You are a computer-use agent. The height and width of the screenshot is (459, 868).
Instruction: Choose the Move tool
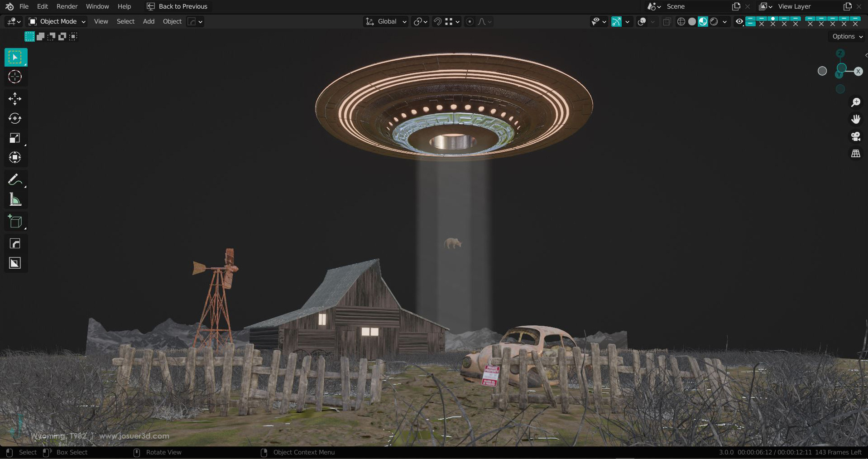15,99
